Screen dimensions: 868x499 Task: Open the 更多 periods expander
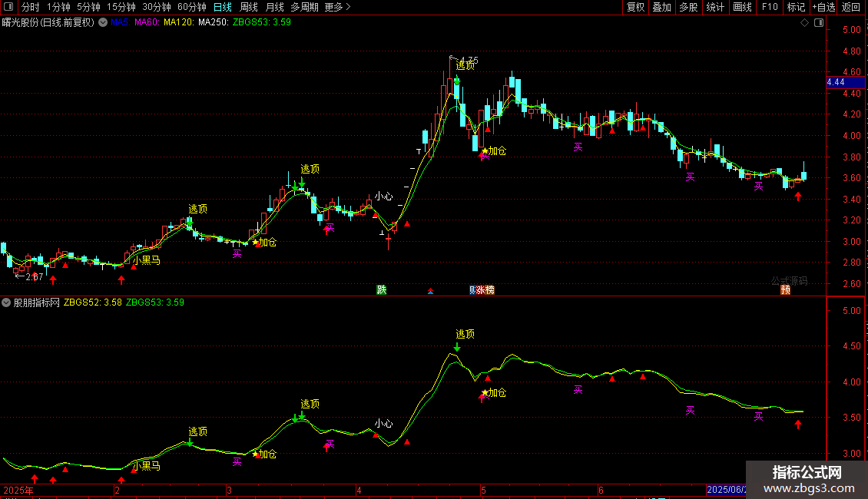[338, 7]
